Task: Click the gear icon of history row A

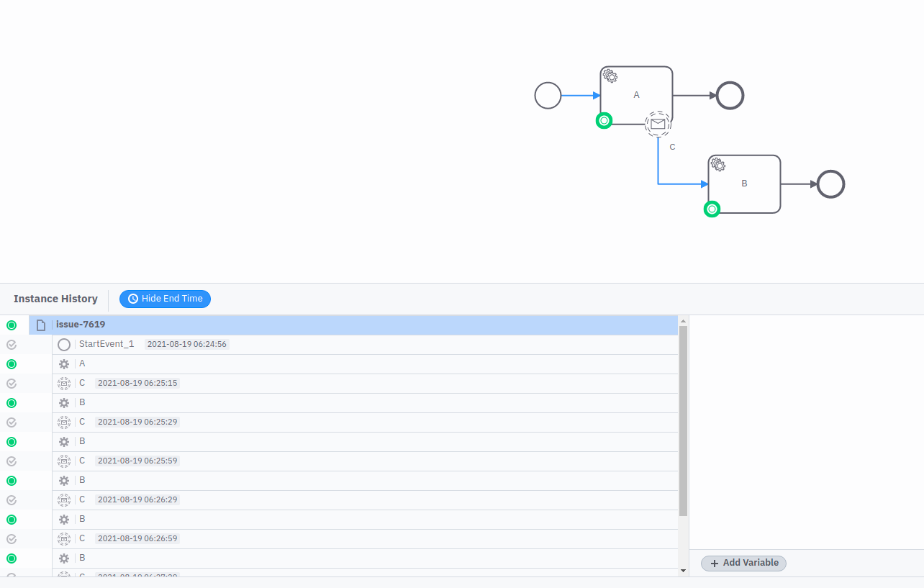Action: pyautogui.click(x=64, y=364)
